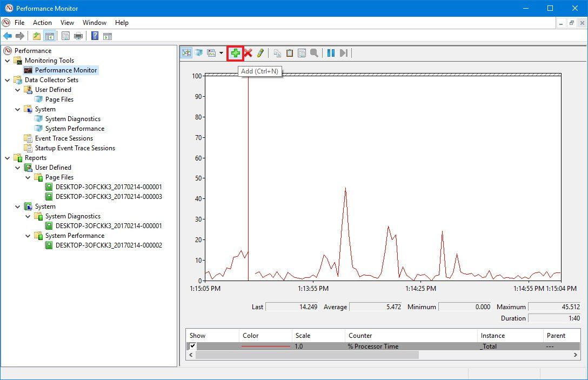The image size is (588, 380).
Task: Highlight the selected counter with the pencil
Action: coord(260,52)
